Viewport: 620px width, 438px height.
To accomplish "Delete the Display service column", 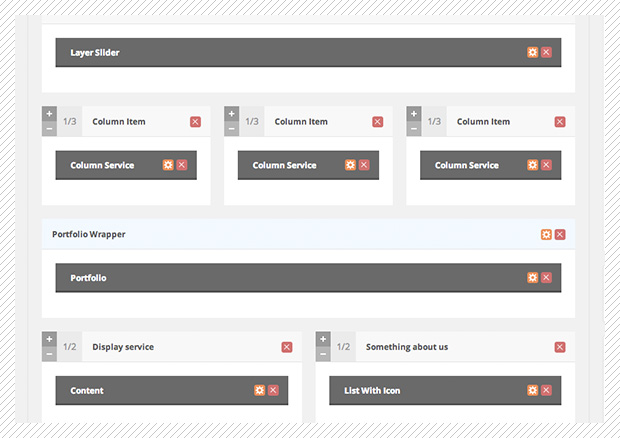I will click(287, 347).
